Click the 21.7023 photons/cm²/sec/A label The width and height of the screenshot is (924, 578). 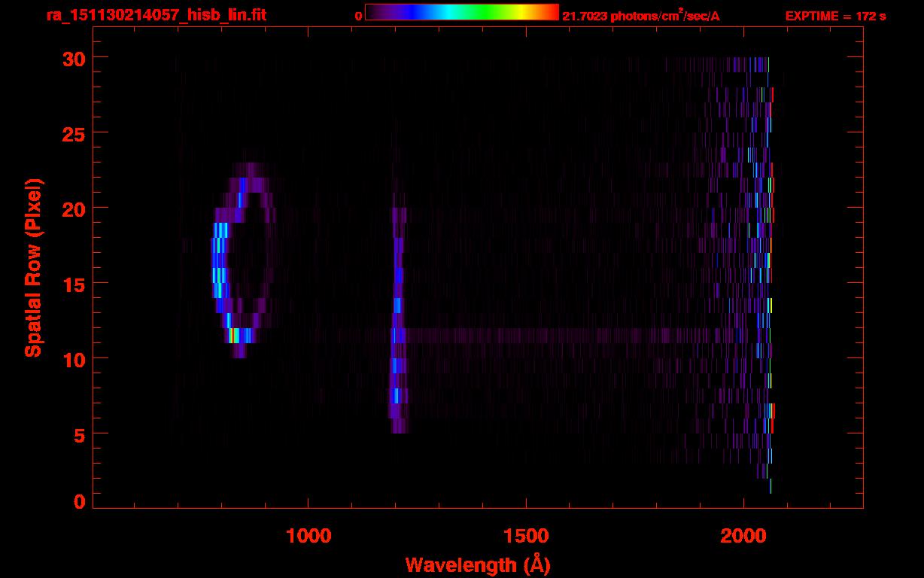point(641,16)
